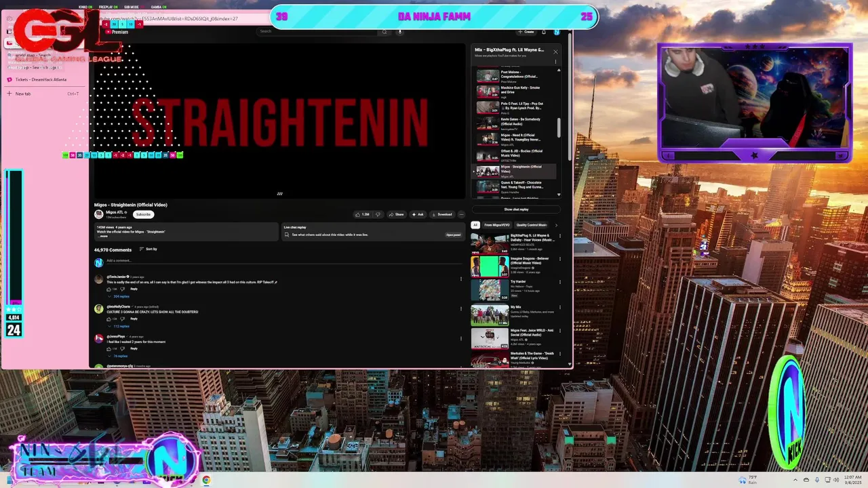Click the YouTube search box
The image size is (868, 488).
(x=317, y=31)
